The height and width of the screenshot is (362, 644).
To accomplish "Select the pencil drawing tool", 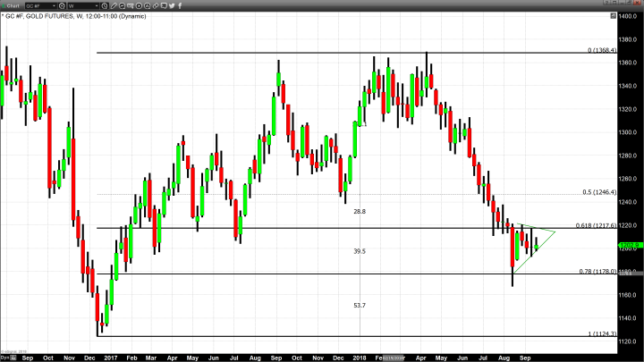I will pyautogui.click(x=115, y=5).
